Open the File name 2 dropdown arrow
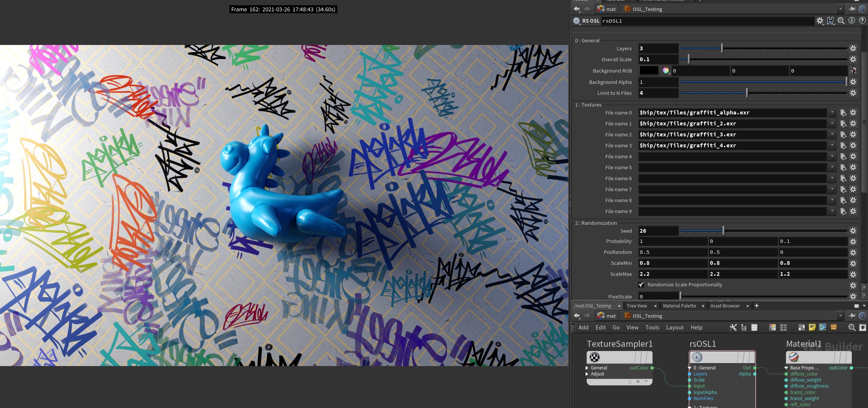The image size is (868, 408). 832,134
